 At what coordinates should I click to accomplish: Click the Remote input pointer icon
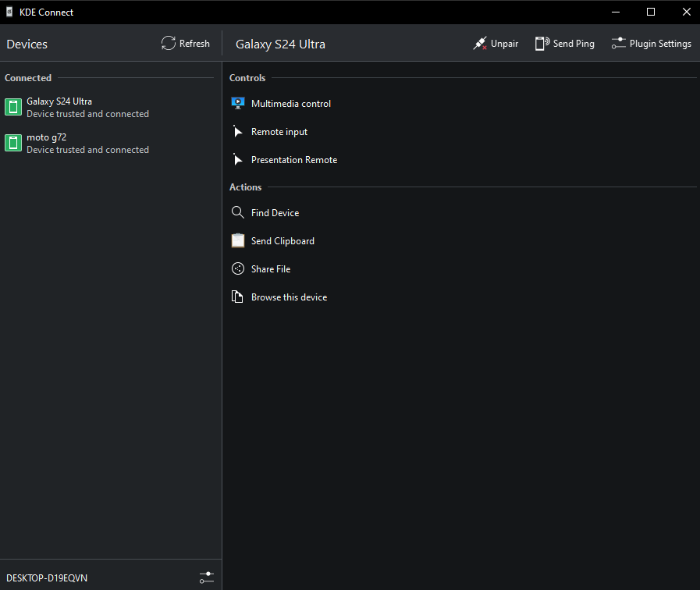[x=238, y=131]
